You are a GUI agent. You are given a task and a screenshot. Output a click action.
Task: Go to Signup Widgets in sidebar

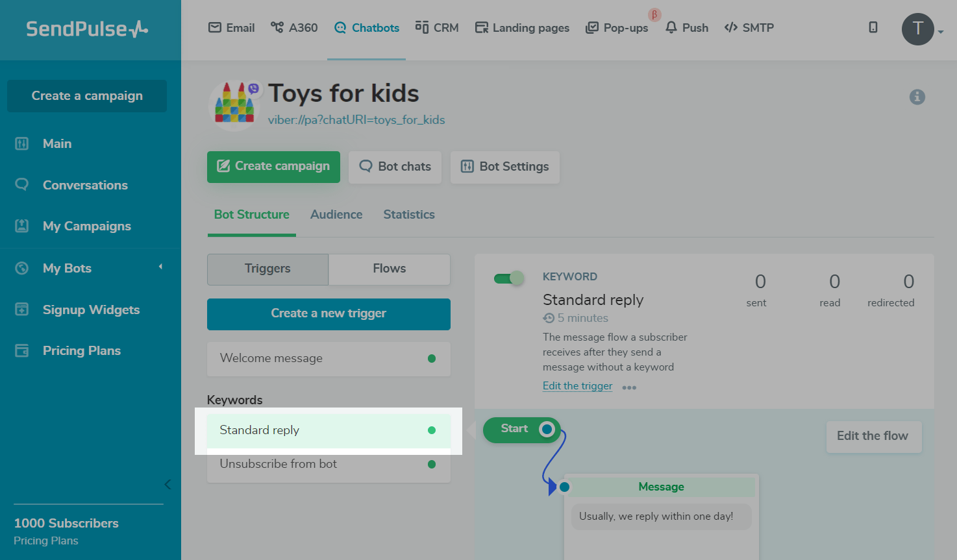(91, 310)
